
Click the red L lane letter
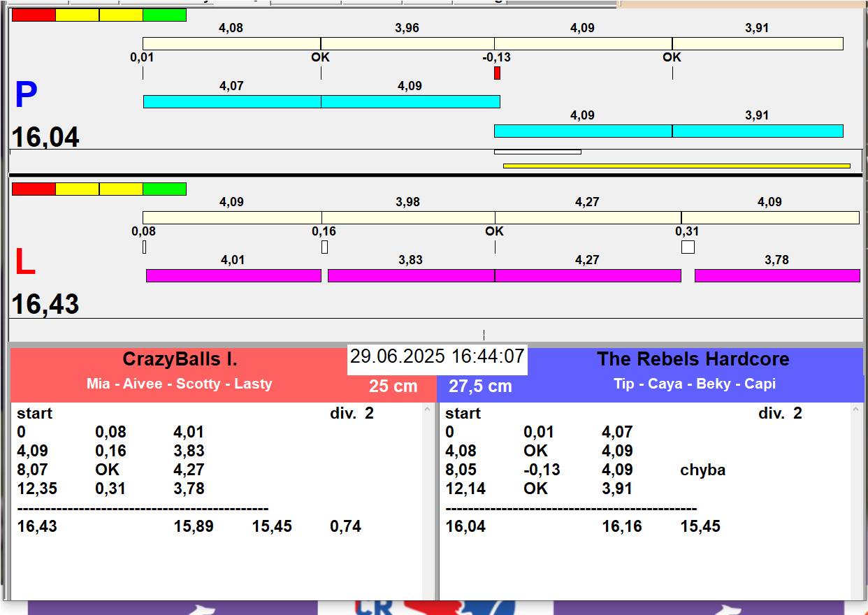click(24, 263)
